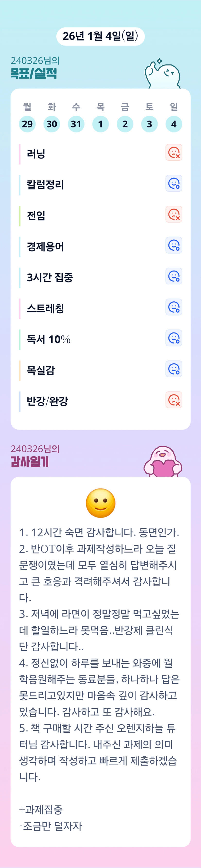Viewport: 201px width, 868px height.
Task: Click the sad face icon for 러닝
Action: tap(174, 152)
